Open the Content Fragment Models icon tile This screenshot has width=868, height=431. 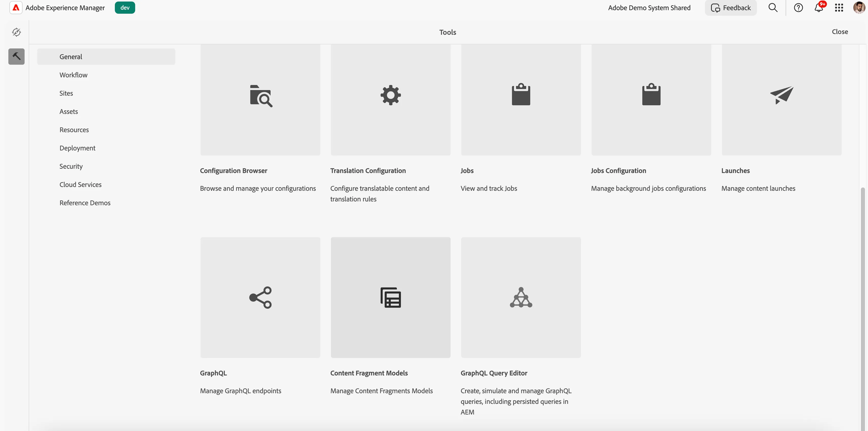pyautogui.click(x=391, y=298)
